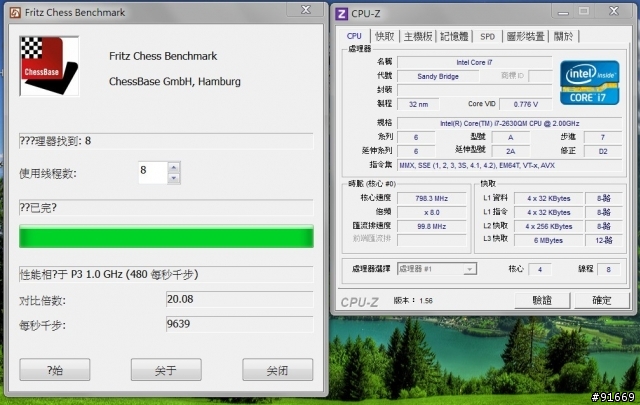Click the i7-2630QM CPU specification field
640x405 pixels.
coord(509,123)
